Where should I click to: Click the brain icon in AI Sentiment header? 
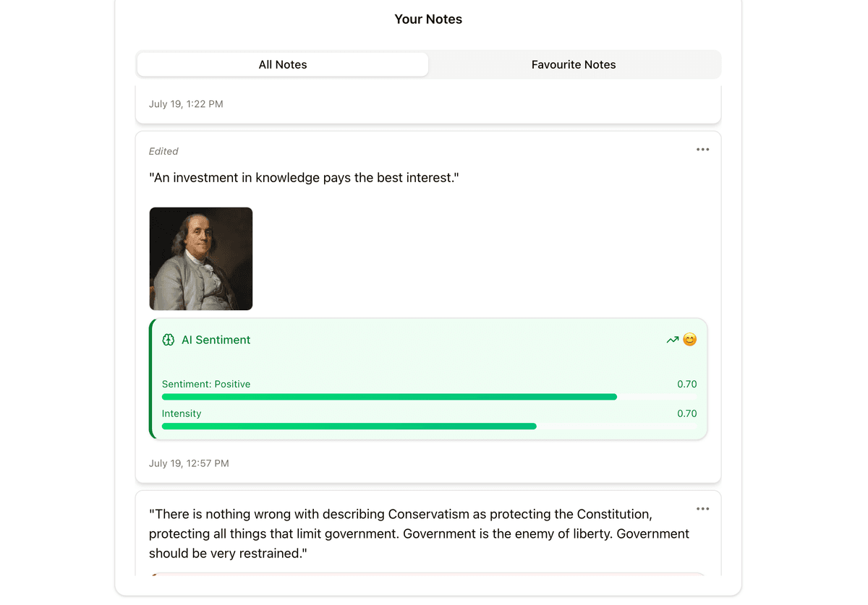168,339
